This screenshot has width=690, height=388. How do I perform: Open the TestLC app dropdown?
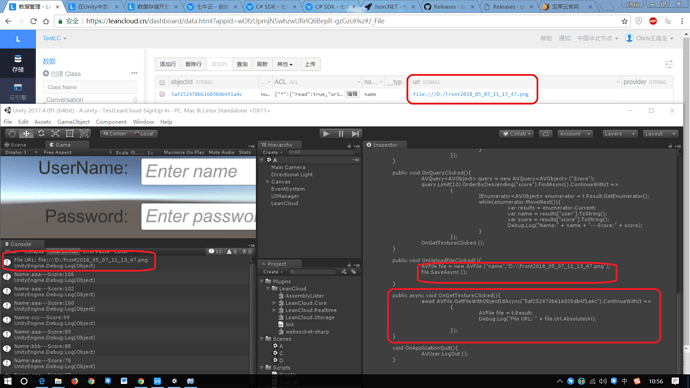tap(55, 38)
